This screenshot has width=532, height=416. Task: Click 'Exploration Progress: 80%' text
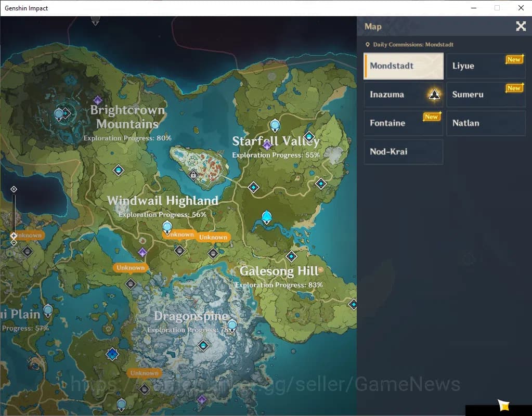coord(127,138)
